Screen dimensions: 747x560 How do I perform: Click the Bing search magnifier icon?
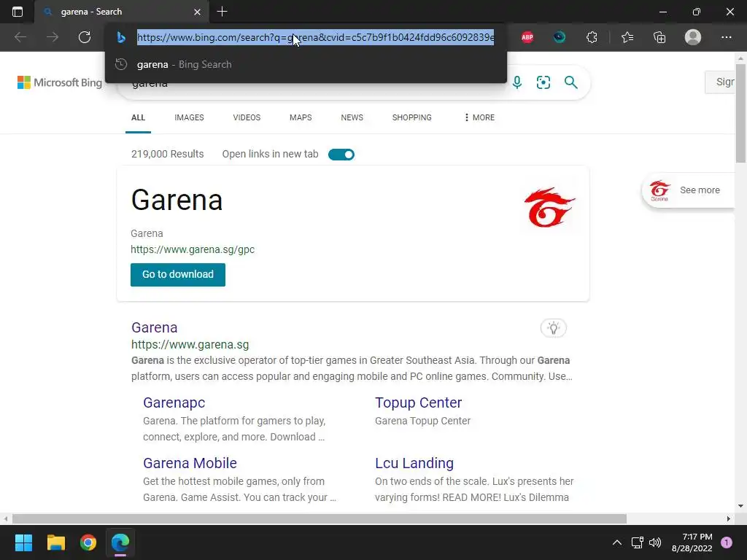point(570,82)
